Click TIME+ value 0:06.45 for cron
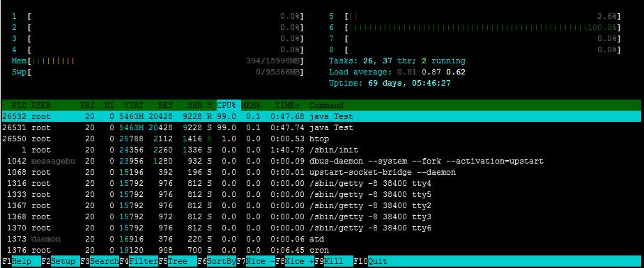The image size is (644, 268). pyautogui.click(x=287, y=250)
